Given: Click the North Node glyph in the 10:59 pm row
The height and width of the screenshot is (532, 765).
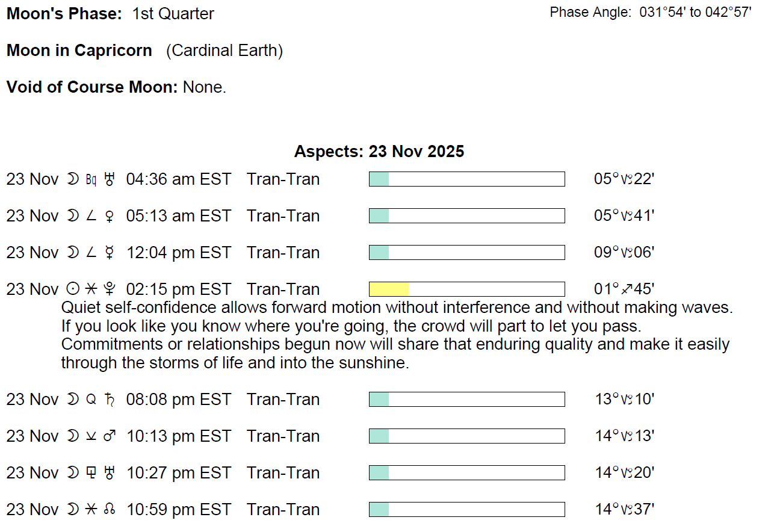Looking at the screenshot, I should point(110,510).
